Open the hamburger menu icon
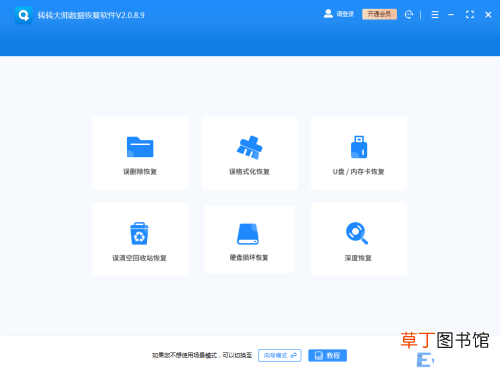The height and width of the screenshot is (375, 500). (435, 15)
